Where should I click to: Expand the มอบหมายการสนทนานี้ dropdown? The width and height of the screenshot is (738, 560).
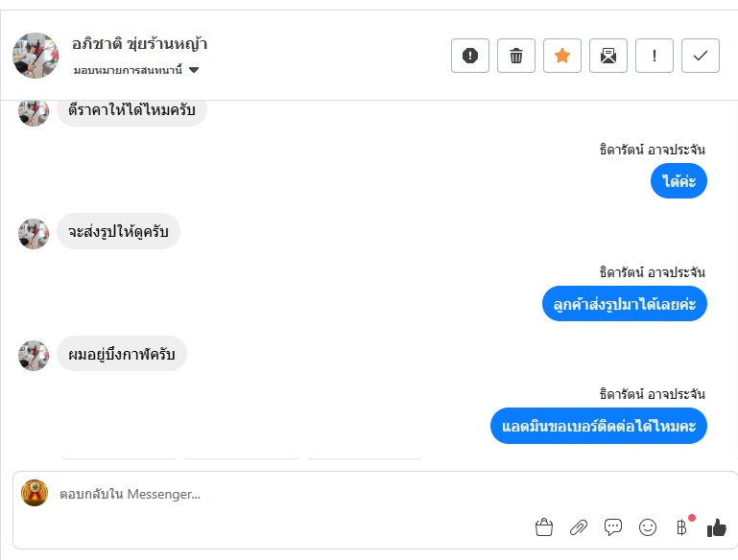[194, 70]
